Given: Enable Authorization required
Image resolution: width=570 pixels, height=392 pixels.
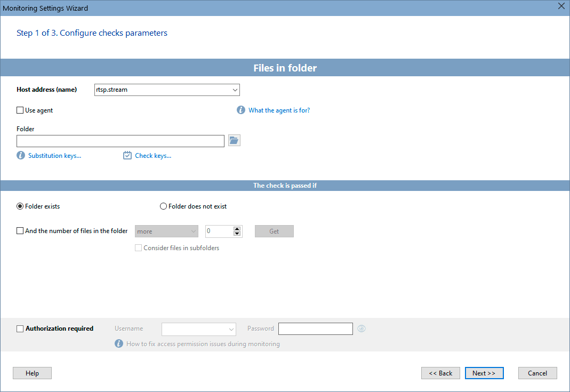Looking at the screenshot, I should [x=20, y=329].
